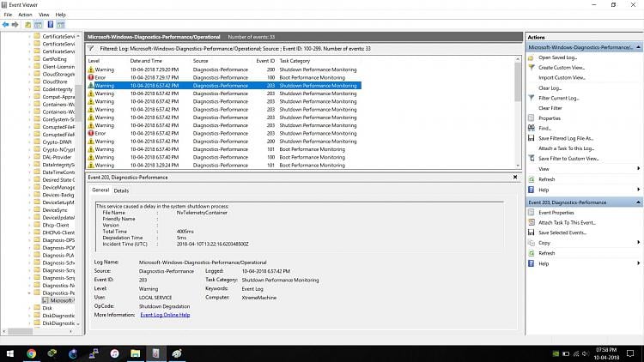The width and height of the screenshot is (644, 362).
Task: Close the Event 203 preview pane
Action: 515,177
